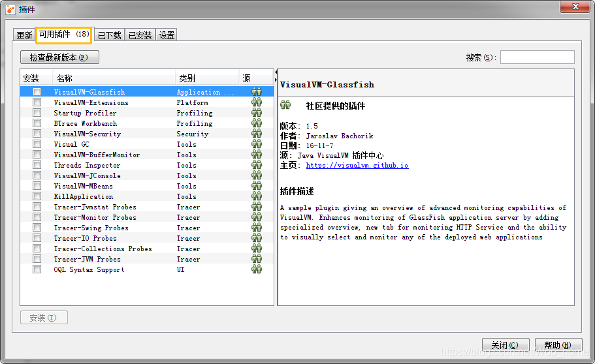Check the VisualVM-Extensions install checkbox

37,102
